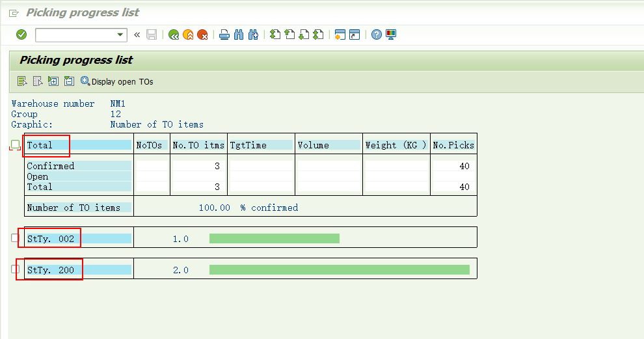Click the Save diskette icon
Image resolution: width=644 pixels, height=339 pixels.
coord(152,35)
